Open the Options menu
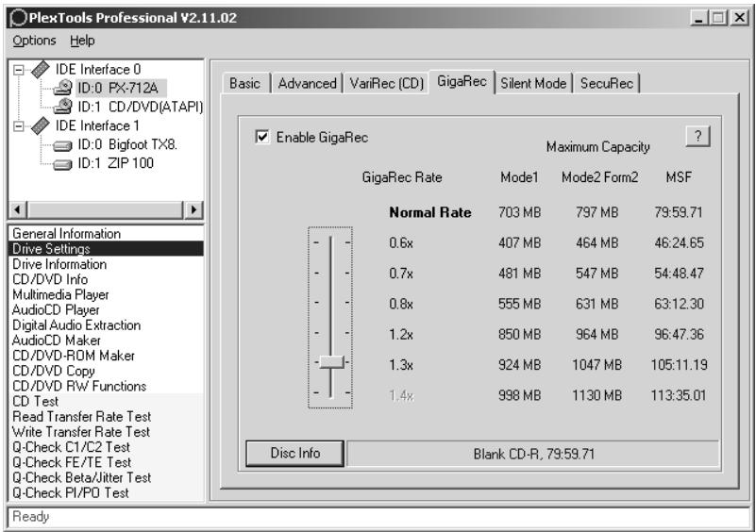The width and height of the screenshot is (756, 532). (x=34, y=41)
